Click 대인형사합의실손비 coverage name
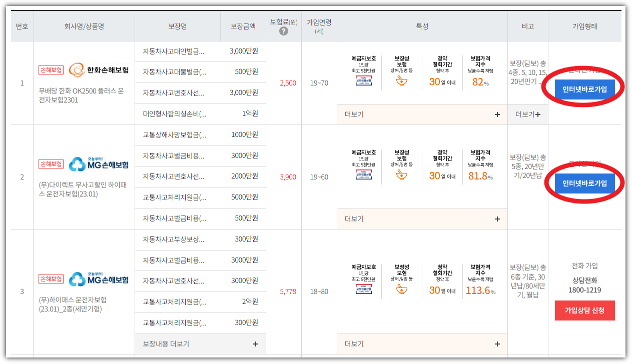Viewport: 632px width, 364px height. coord(174,114)
